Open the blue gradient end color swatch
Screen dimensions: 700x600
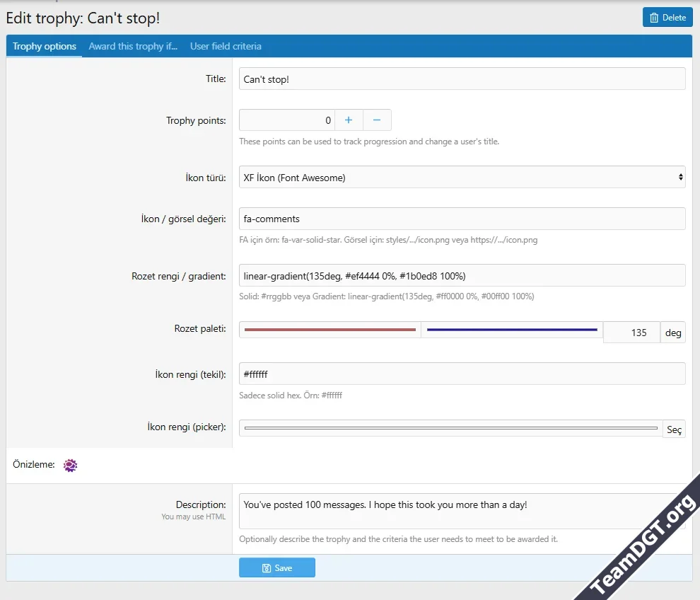[512, 330]
